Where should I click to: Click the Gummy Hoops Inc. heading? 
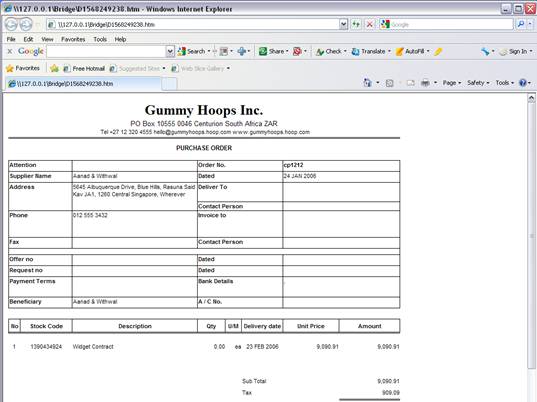[204, 110]
